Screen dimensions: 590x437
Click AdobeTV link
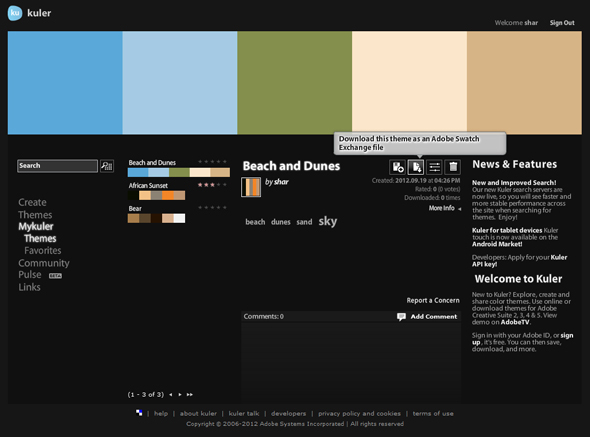(515, 322)
